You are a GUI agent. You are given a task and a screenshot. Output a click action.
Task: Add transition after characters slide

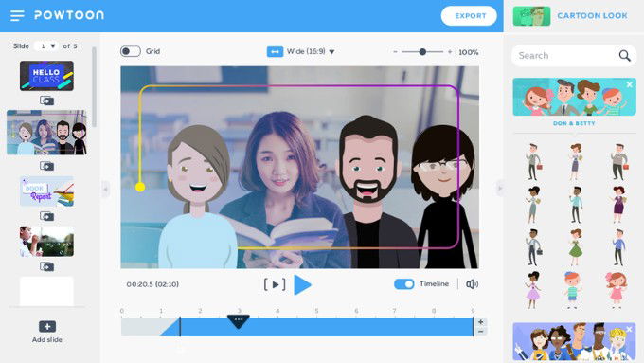coord(46,166)
